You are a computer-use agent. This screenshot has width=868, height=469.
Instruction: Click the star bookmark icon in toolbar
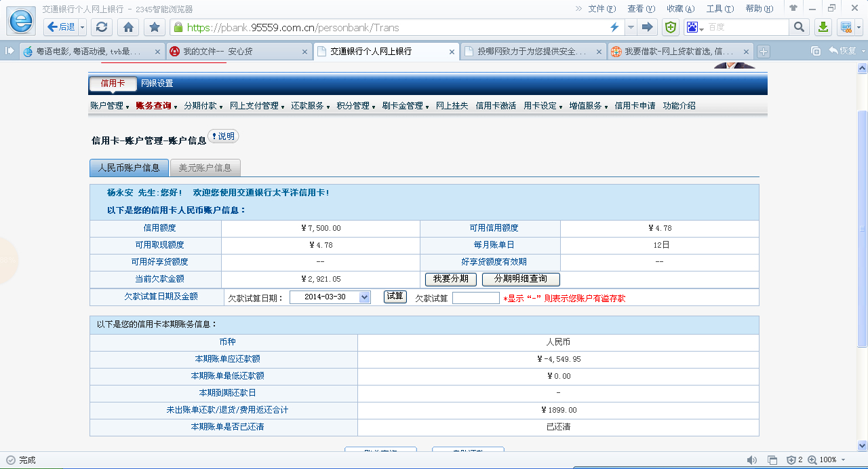(x=155, y=27)
